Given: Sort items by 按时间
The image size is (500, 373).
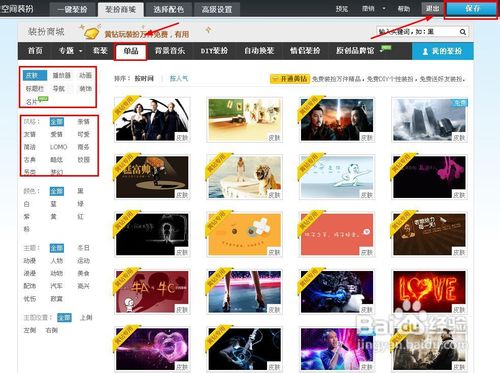Looking at the screenshot, I should tap(144, 79).
